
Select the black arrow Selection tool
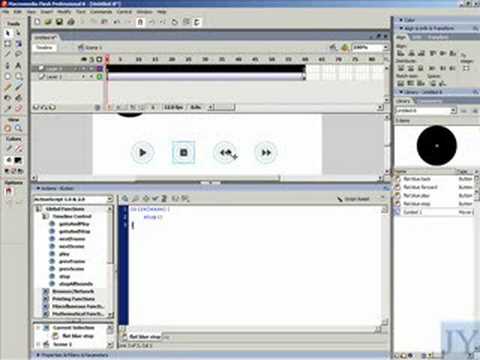8,33
